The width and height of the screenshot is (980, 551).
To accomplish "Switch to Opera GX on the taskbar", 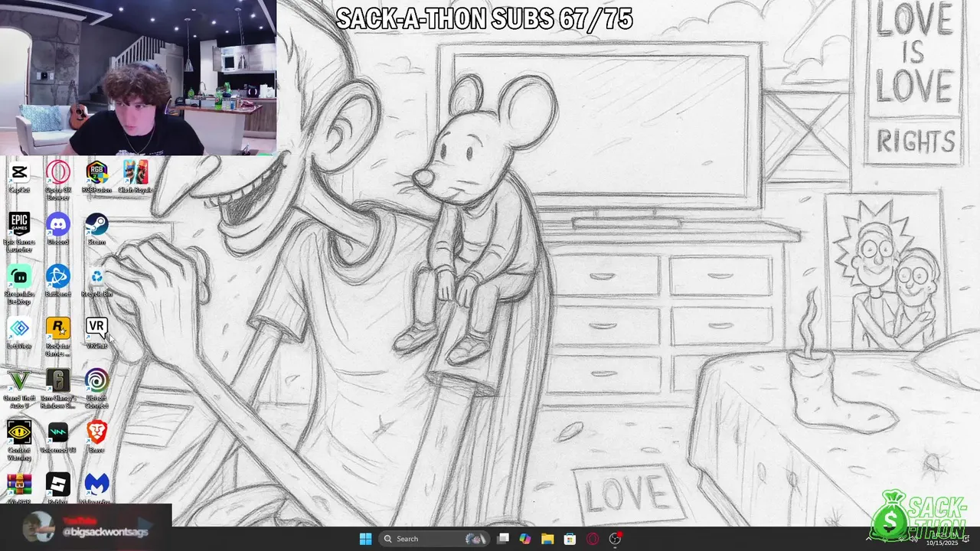I will coord(593,539).
